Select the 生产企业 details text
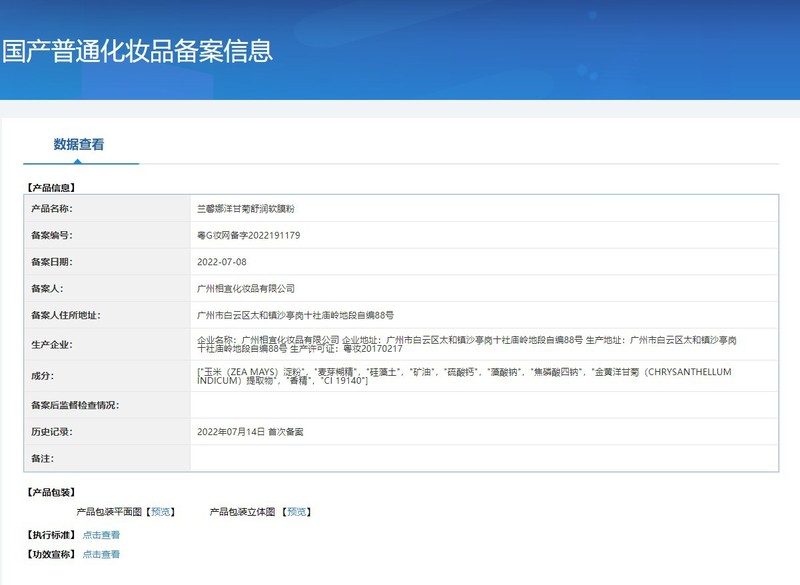800x585 pixels. 467,344
